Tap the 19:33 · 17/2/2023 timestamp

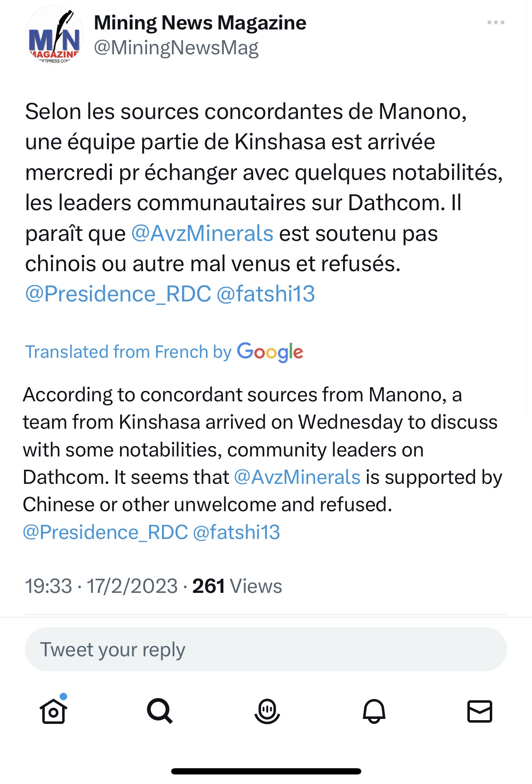coord(102,586)
